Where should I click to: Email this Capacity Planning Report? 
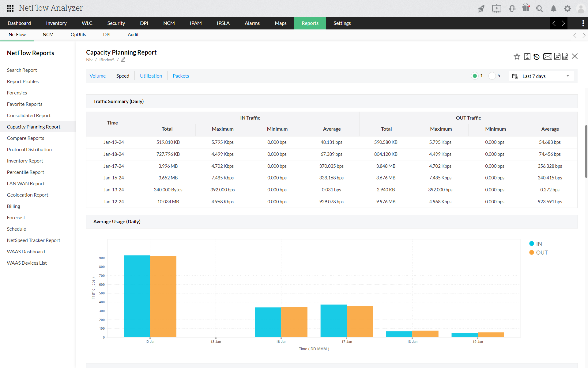(x=548, y=56)
